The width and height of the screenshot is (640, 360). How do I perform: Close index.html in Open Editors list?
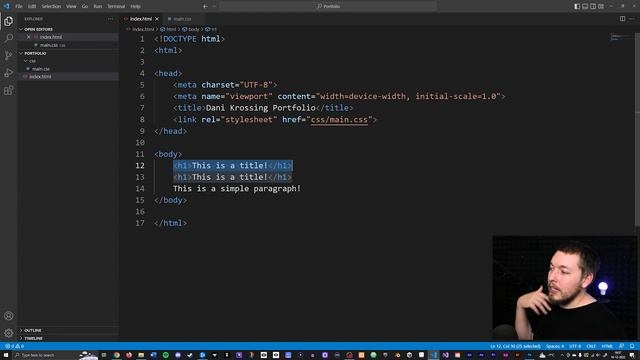pyautogui.click(x=29, y=37)
